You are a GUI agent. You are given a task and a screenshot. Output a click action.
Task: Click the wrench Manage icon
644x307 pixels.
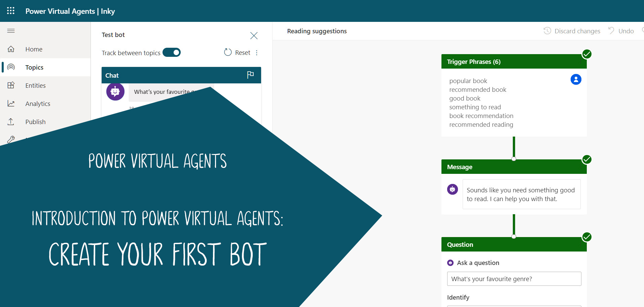tap(11, 139)
